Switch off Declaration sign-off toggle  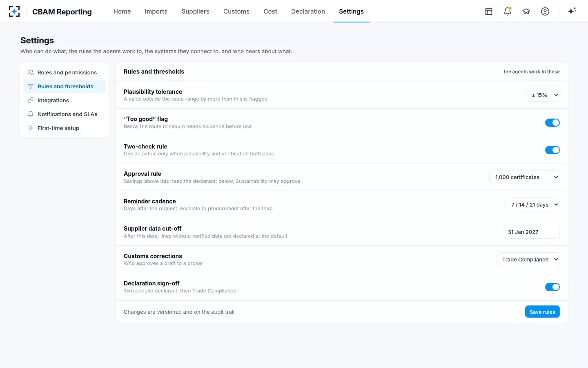pyautogui.click(x=552, y=287)
